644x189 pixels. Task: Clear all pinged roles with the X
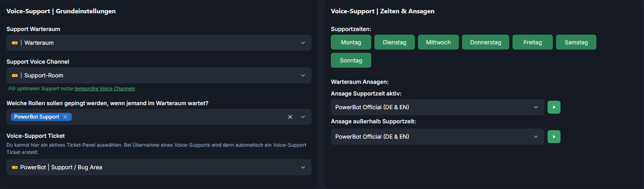tap(290, 117)
